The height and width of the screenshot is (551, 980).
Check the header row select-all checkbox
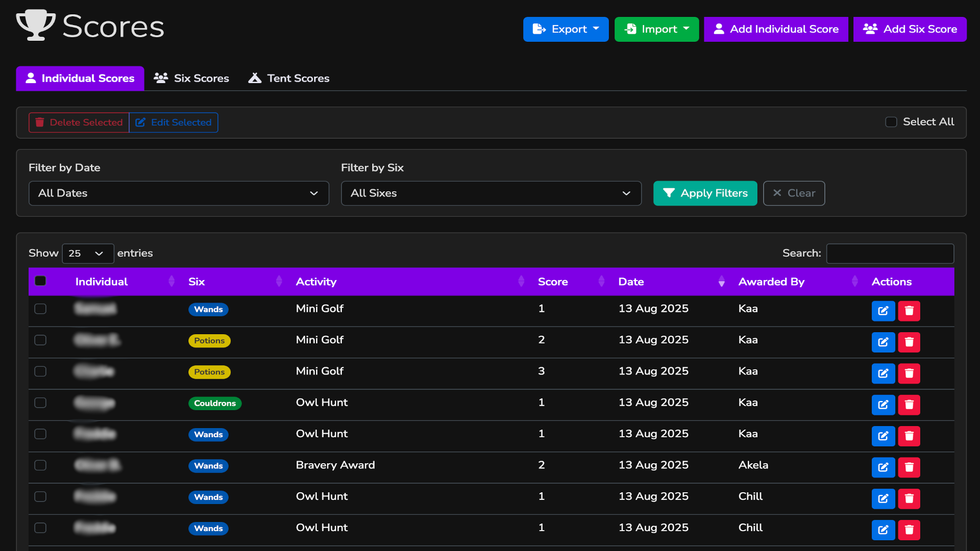pos(40,281)
